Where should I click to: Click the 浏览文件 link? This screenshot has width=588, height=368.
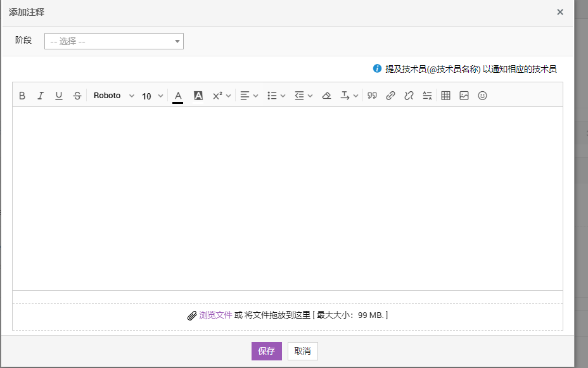[x=215, y=315]
